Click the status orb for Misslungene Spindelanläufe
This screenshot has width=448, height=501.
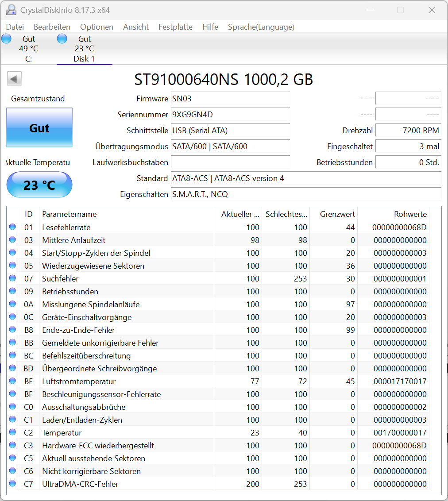[x=12, y=304]
